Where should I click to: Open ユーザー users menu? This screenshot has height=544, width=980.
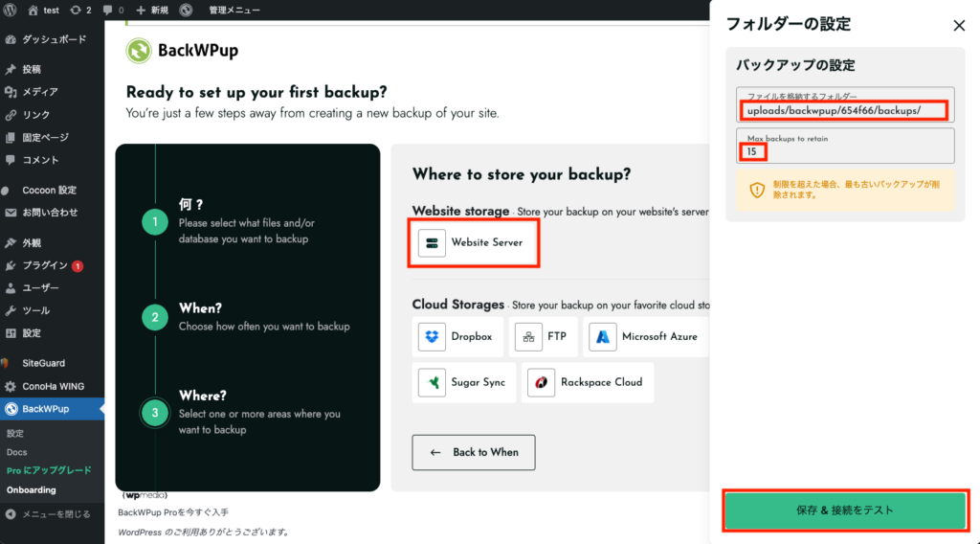(52, 288)
